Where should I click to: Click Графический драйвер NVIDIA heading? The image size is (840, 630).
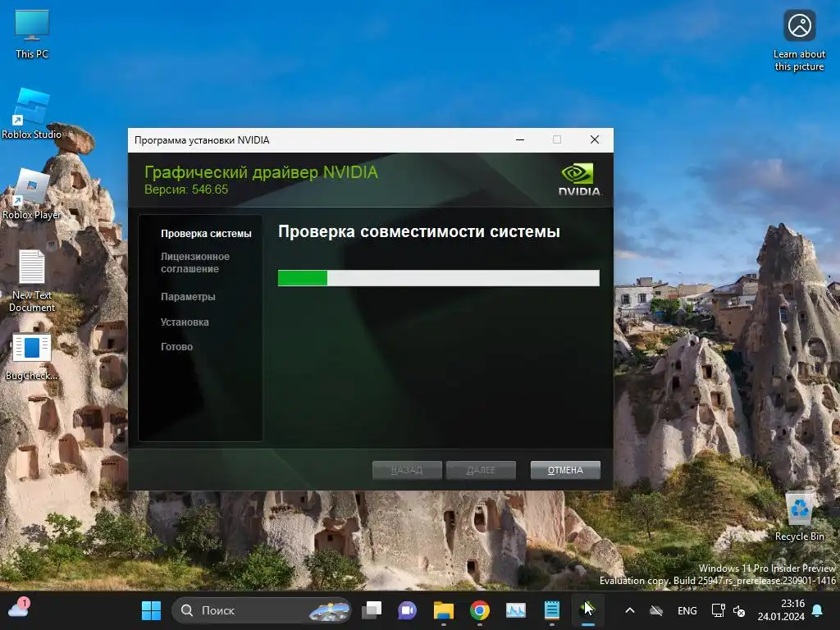[x=261, y=172]
